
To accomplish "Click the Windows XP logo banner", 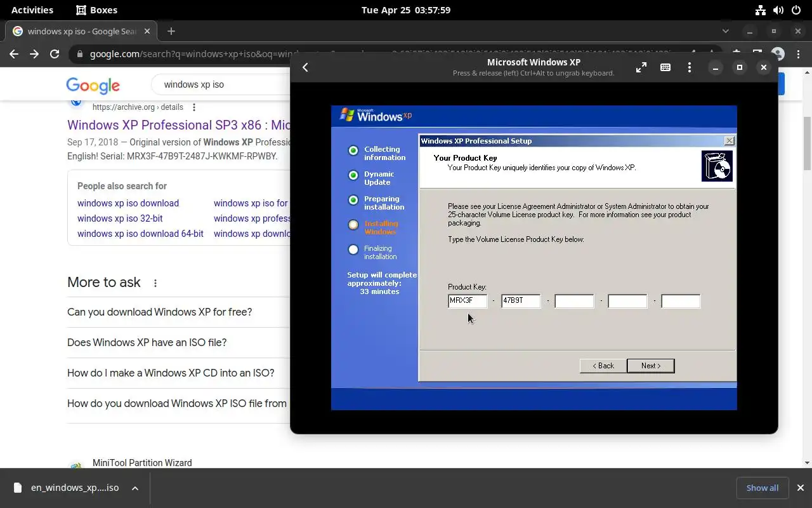I will [376, 116].
